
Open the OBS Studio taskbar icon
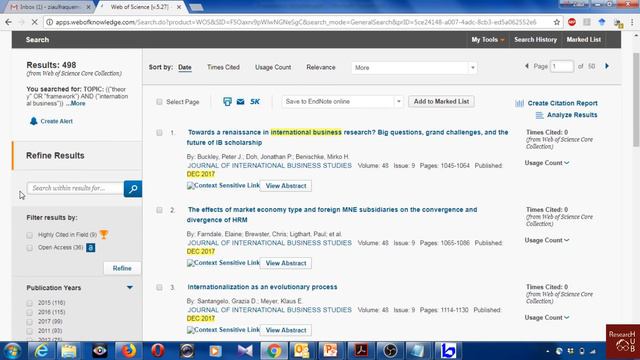[390, 351]
